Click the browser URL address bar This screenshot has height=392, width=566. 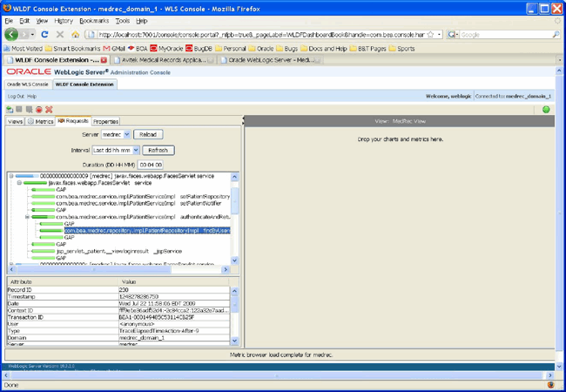261,35
